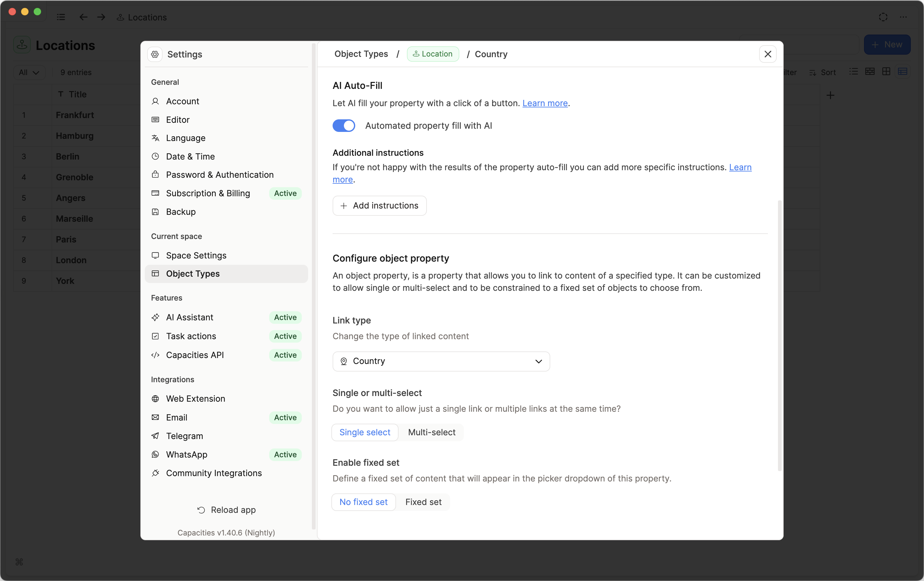Go back with the left arrow
The image size is (924, 581).
click(83, 17)
